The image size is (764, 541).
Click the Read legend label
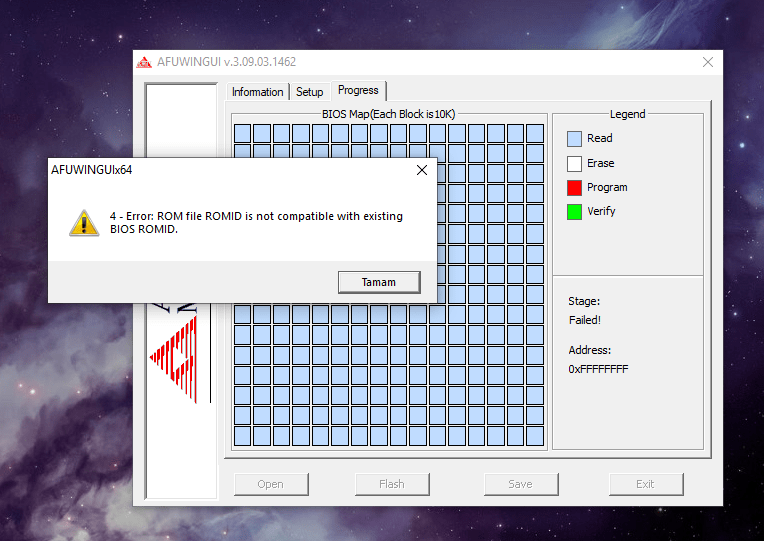600,138
